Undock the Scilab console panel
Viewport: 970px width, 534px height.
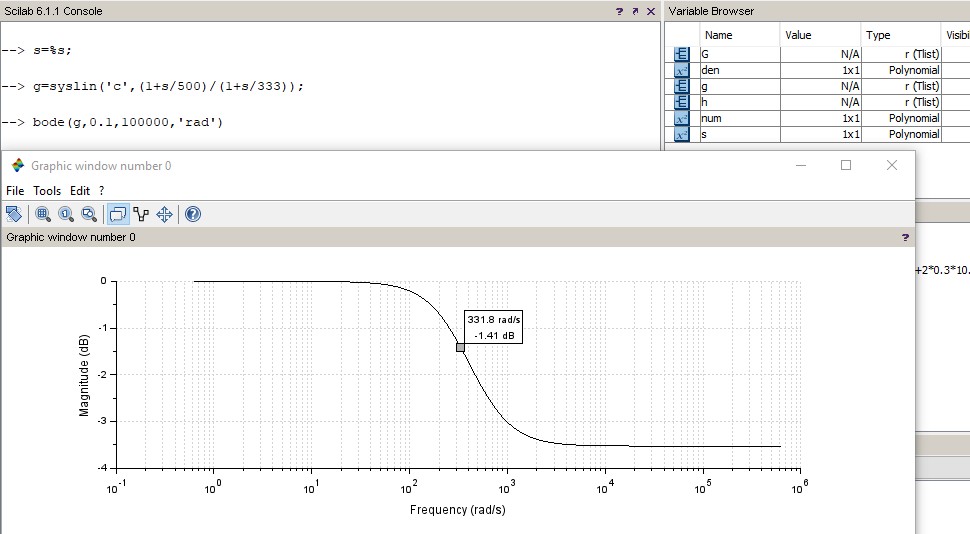coord(635,11)
